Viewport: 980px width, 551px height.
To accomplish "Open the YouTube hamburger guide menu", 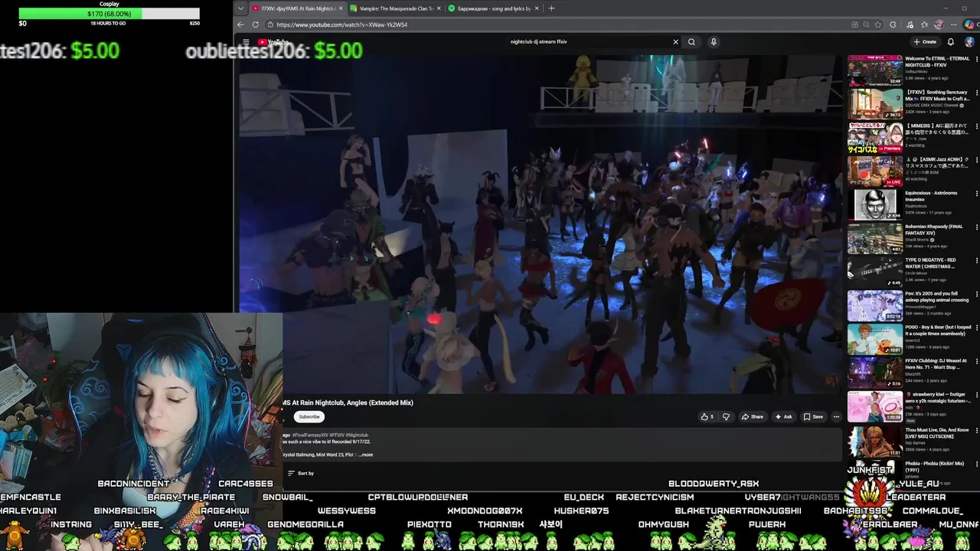I will 246,42.
